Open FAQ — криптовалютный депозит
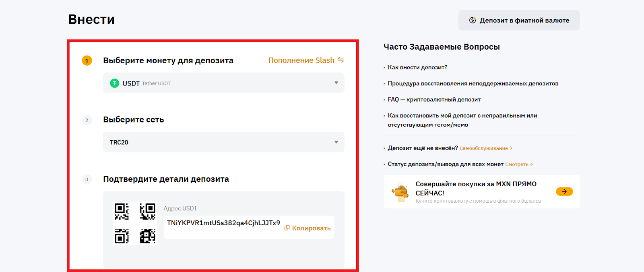Viewport: 644px width, 272px height. click(x=434, y=100)
